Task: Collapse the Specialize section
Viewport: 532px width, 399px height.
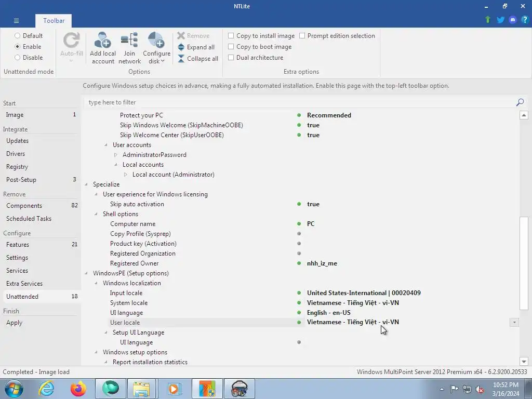Action: click(86, 184)
